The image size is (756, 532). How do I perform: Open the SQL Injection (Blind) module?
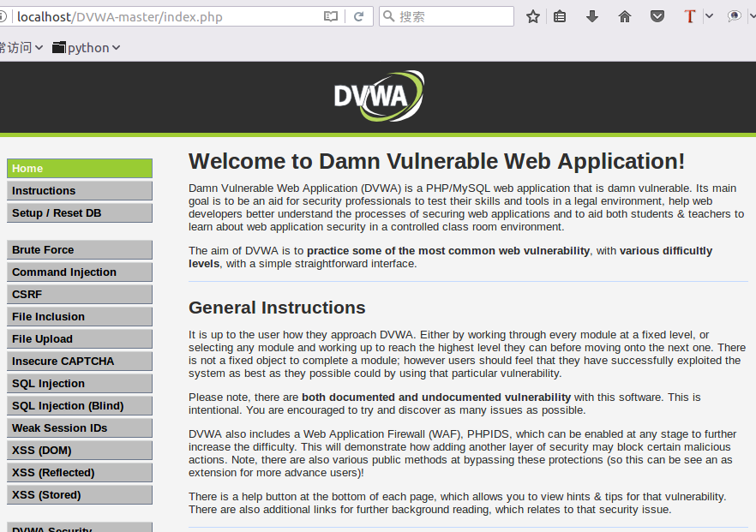(x=80, y=406)
